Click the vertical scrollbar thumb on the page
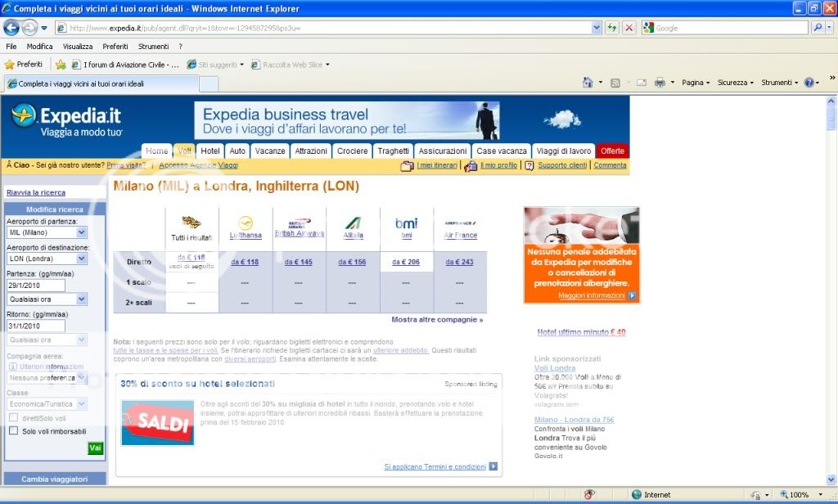 (x=831, y=119)
